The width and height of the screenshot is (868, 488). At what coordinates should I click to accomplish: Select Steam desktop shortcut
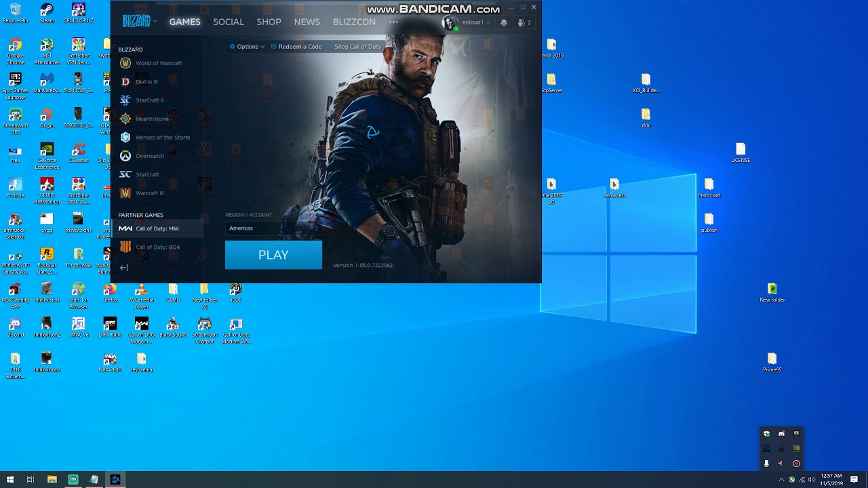click(x=47, y=13)
